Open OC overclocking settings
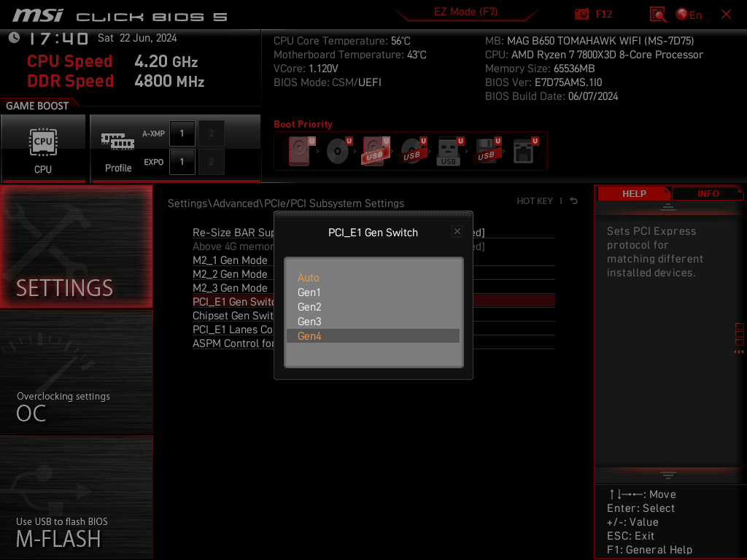The width and height of the screenshot is (747, 560). tap(76, 373)
